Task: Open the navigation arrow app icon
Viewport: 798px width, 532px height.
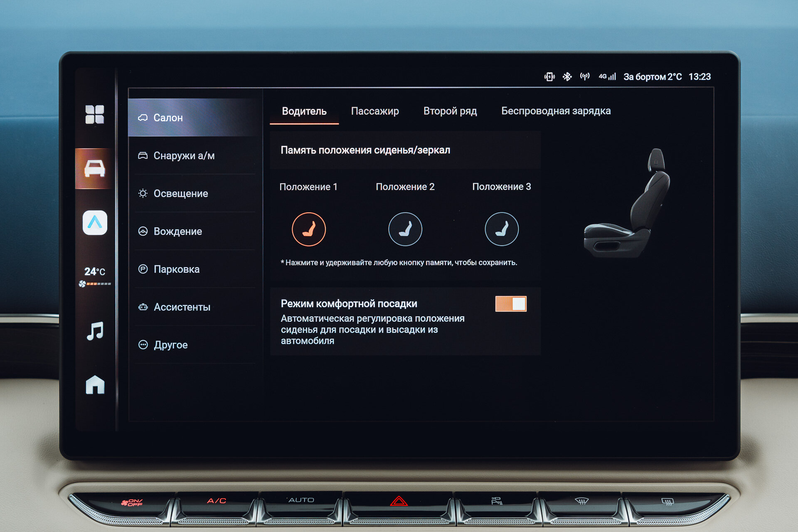Action: click(95, 223)
